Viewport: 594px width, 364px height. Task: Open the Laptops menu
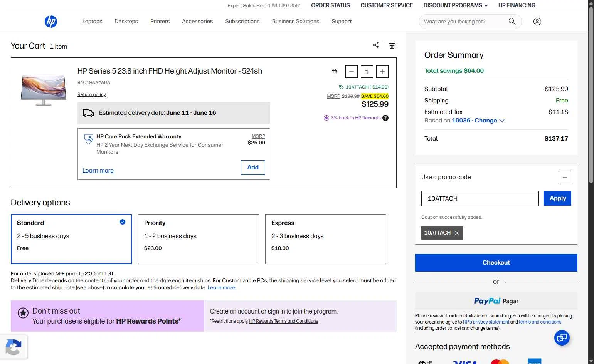coord(92,22)
